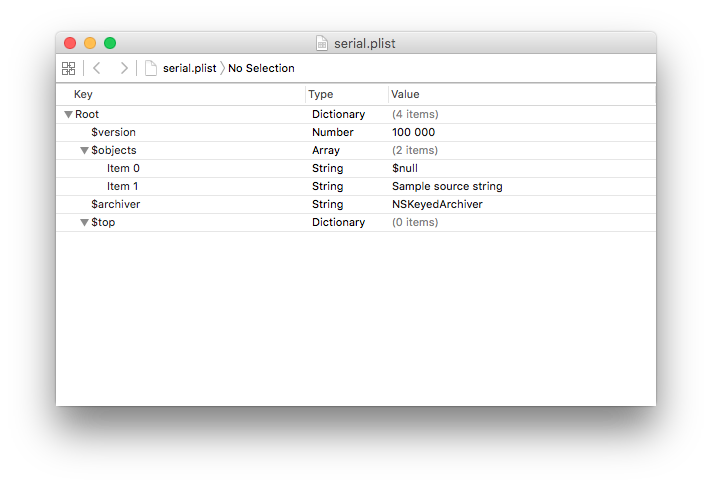Click the NSKeyedArchiver value cell
Screen dimensions: 712x486
437,204
